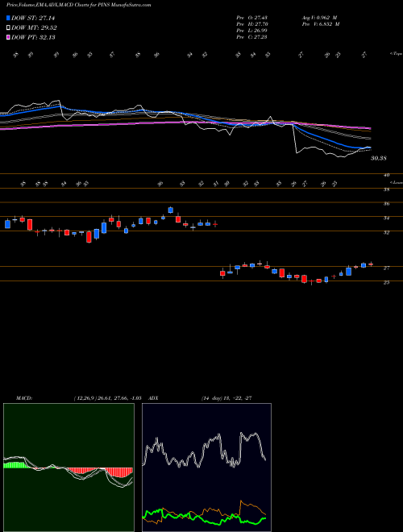
Task: Click the MACD '(12,26,9) 26.61, 27.66, -1.05' readout
Action: pos(107,398)
